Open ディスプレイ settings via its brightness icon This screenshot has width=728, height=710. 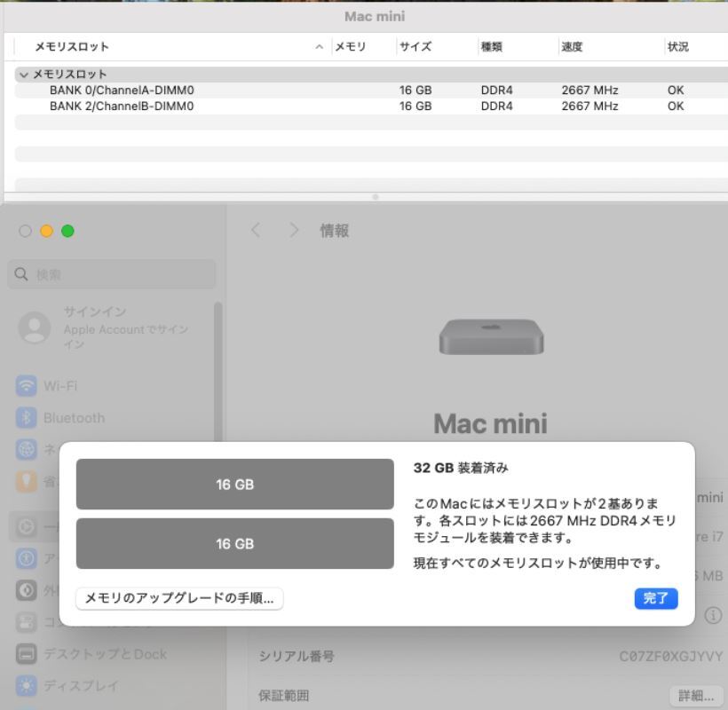coord(27,686)
